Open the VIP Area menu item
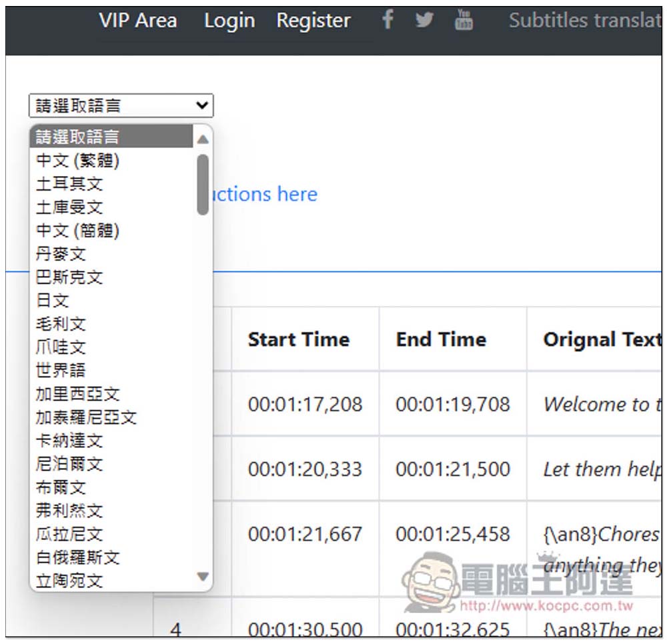 (138, 20)
